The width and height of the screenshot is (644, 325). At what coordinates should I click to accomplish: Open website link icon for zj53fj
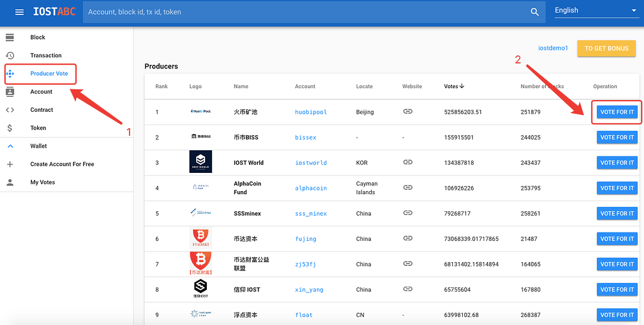coord(408,264)
